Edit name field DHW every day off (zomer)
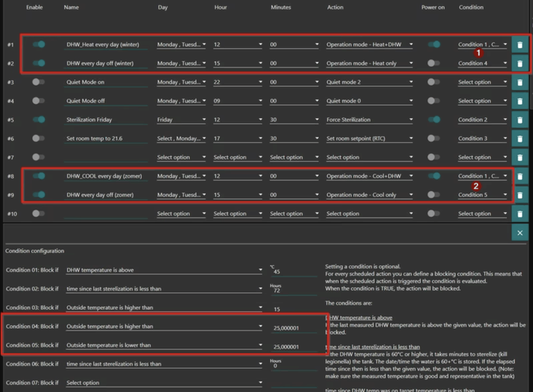 pyautogui.click(x=106, y=195)
